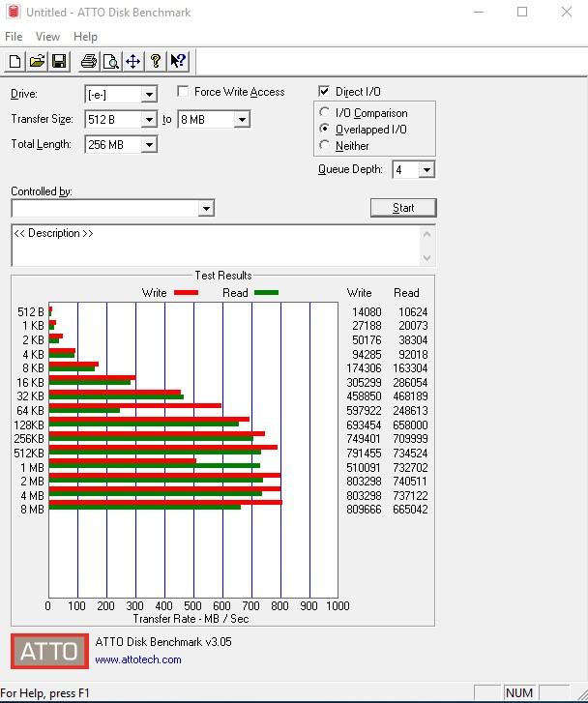
Task: Save results with the floppy disk icon
Action: point(59,61)
